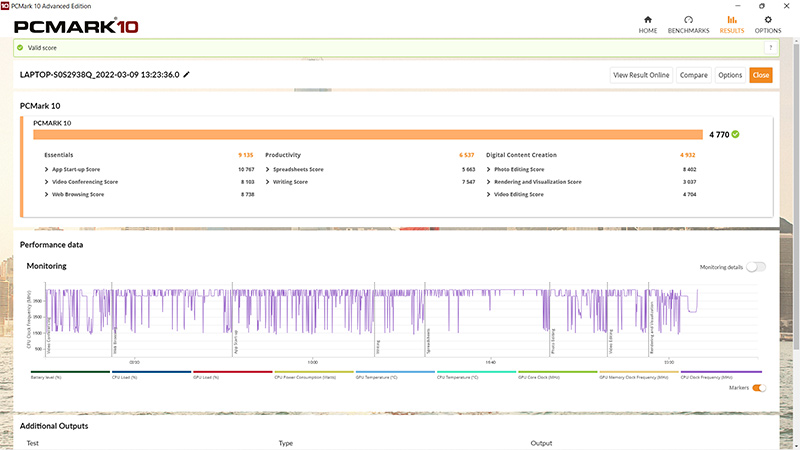Click the green check beside 4 770 score
The width and height of the screenshot is (800, 450).
735,134
